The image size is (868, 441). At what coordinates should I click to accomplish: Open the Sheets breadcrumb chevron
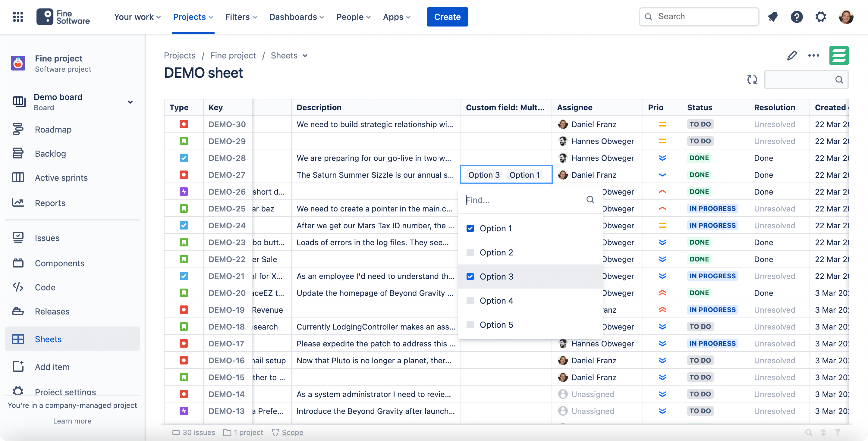[x=305, y=56]
